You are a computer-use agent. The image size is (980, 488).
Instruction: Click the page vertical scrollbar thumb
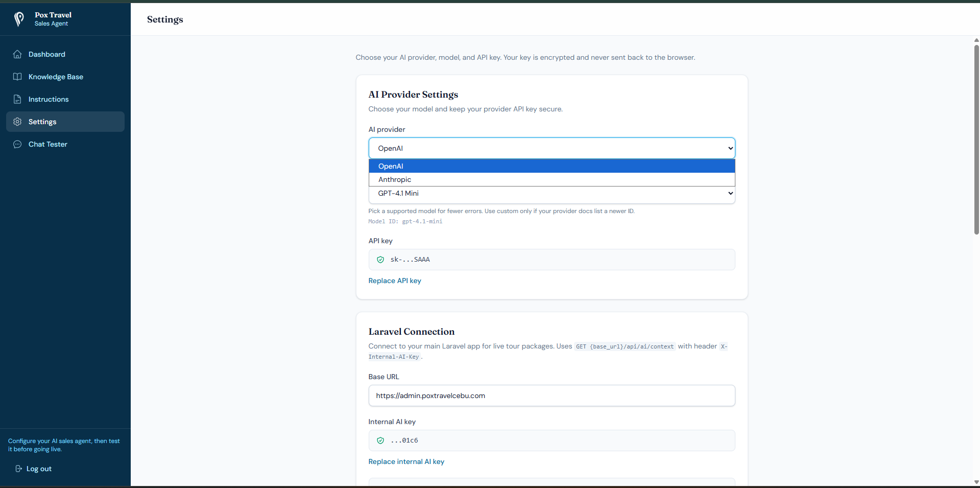pos(976,140)
